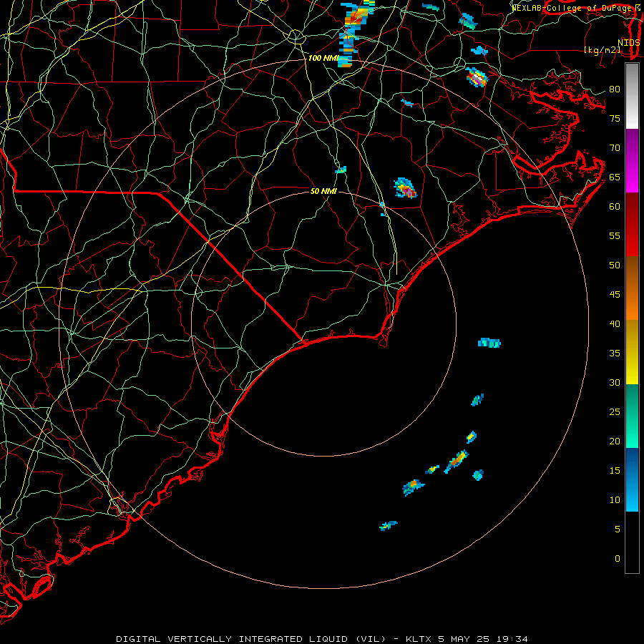Screen dimensions: 644x644
Task: Click the 55 value on the color scale
Action: click(615, 235)
